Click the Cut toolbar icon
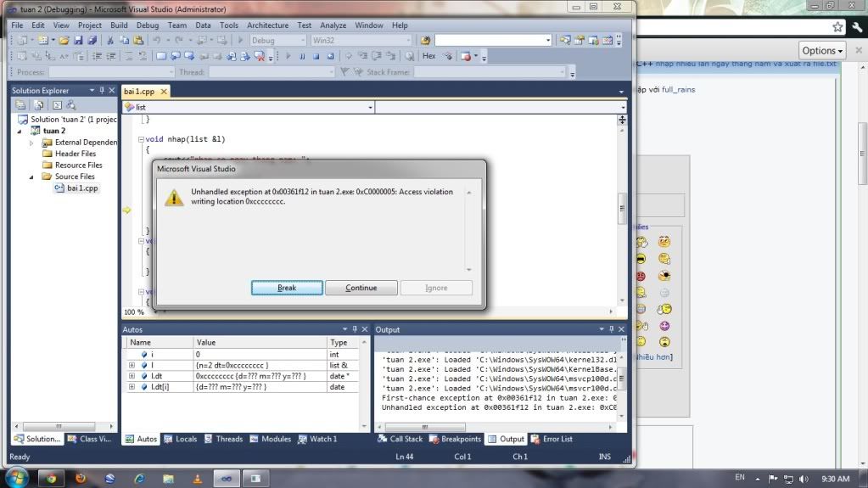868x488 pixels. click(x=110, y=41)
